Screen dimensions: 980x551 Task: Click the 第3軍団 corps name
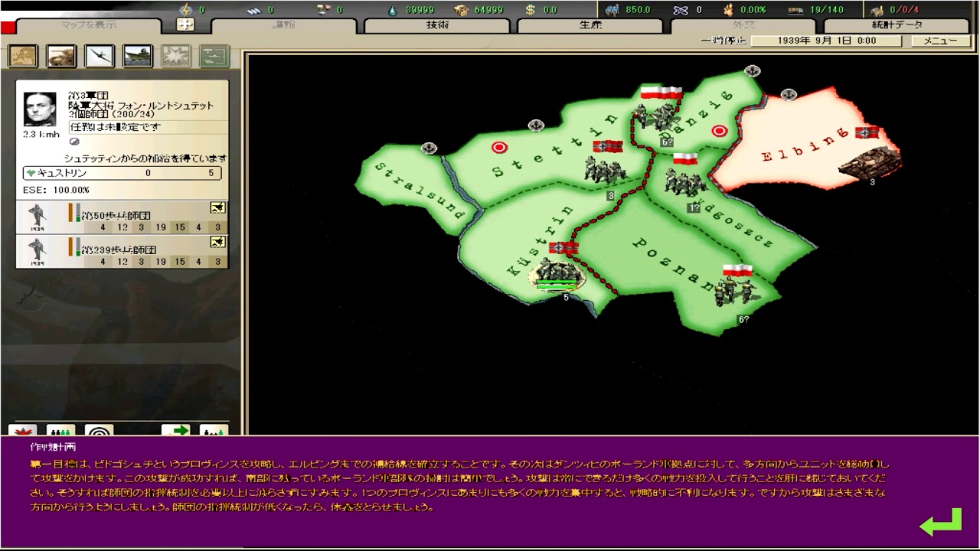tap(88, 96)
